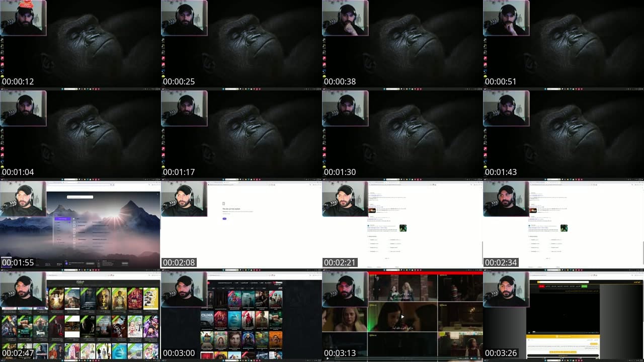Select the dark movie site frame at 00:03:00
644x362 pixels.
tap(242, 317)
